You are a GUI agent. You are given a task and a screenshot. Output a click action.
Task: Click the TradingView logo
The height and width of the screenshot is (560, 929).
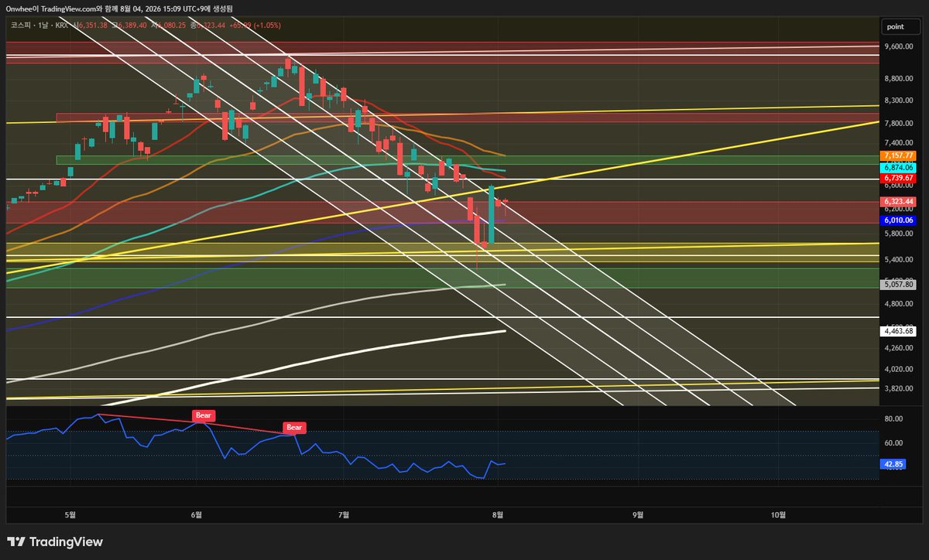point(55,542)
